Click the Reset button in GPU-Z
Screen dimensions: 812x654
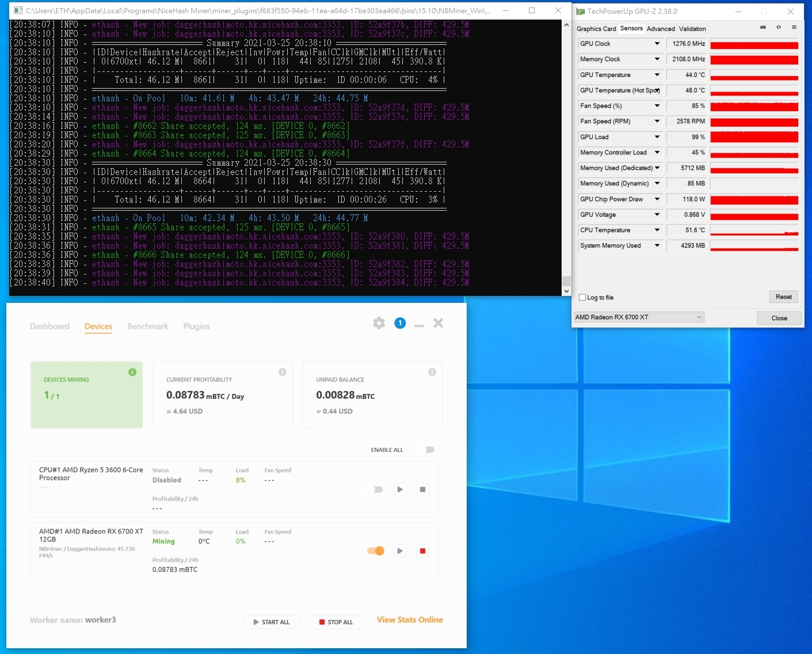(784, 297)
